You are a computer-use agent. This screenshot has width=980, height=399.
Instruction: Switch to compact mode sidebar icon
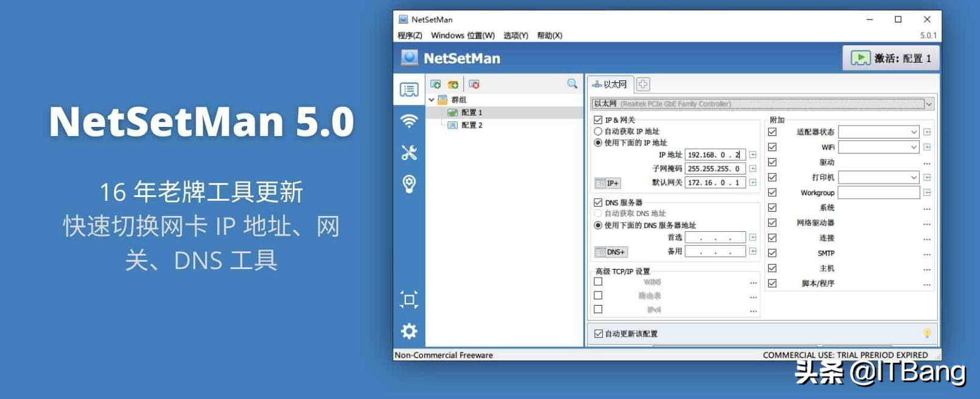click(409, 300)
